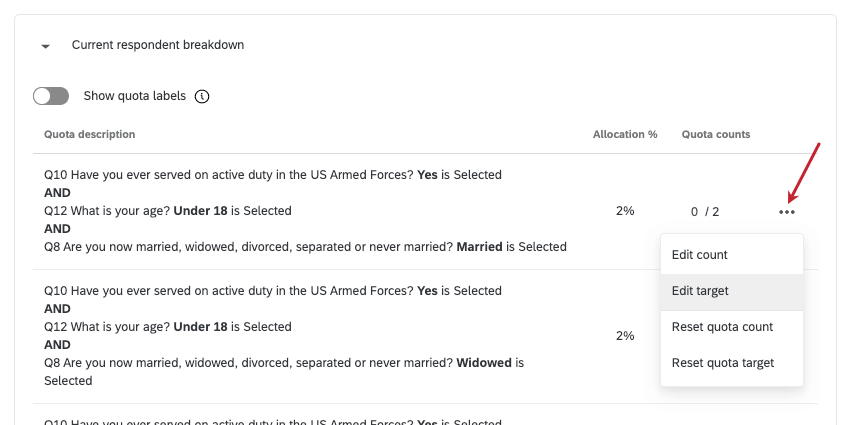Click the info icon beside Show quota labels
The height and width of the screenshot is (425, 850).
[202, 96]
